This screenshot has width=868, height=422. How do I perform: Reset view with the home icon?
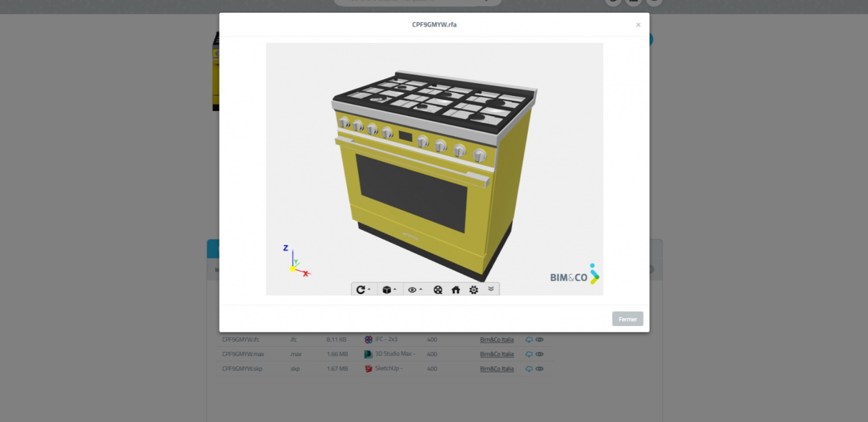coord(456,290)
